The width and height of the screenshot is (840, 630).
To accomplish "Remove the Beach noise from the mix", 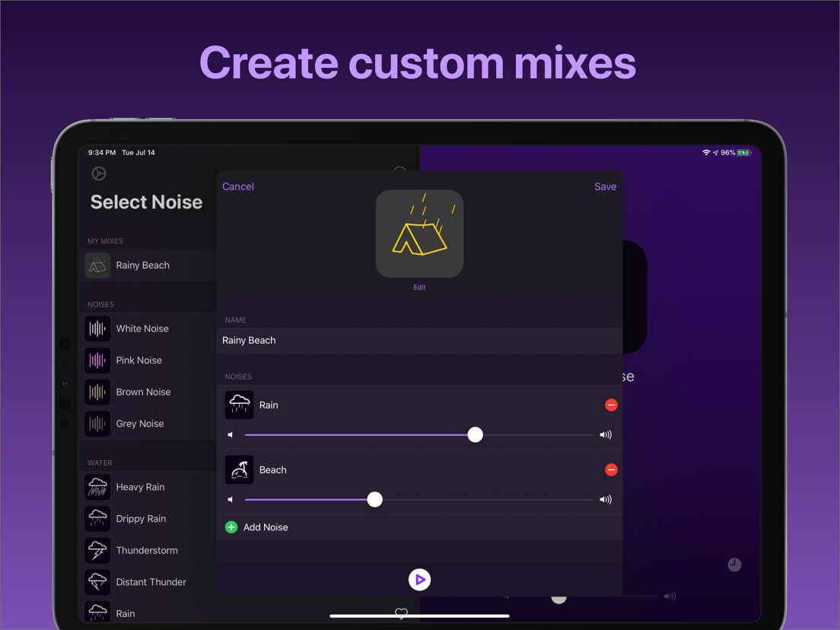I will pyautogui.click(x=611, y=469).
